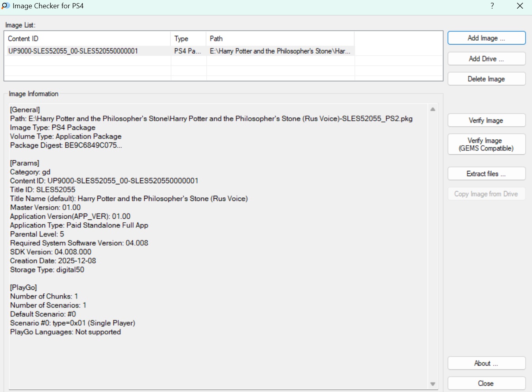Open the About dialog

point(486,363)
